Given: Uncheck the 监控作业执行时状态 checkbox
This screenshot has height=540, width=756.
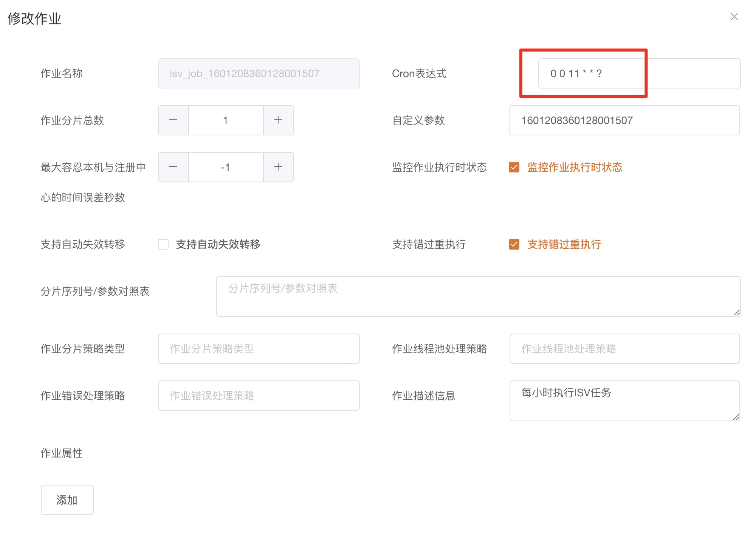Looking at the screenshot, I should click(x=514, y=167).
